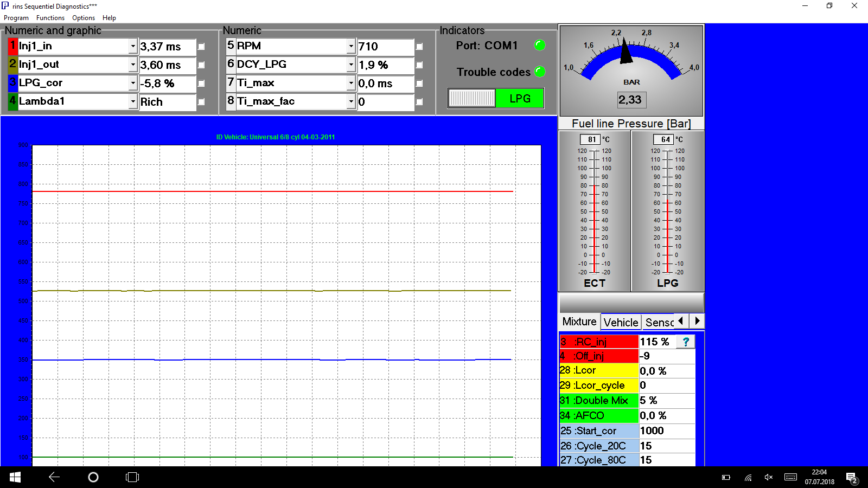
Task: Toggle the checkbox next to Rich value
Action: (201, 102)
